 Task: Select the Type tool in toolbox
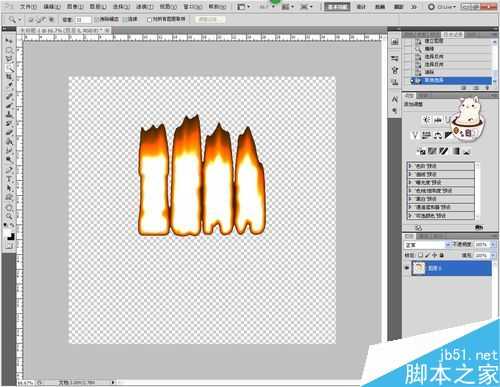pos(9,180)
